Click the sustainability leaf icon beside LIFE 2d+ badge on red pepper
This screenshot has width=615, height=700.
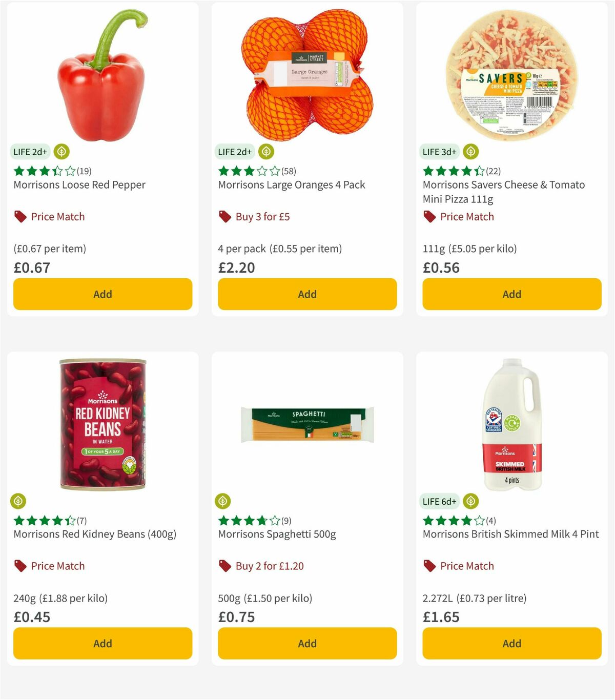[x=61, y=152]
